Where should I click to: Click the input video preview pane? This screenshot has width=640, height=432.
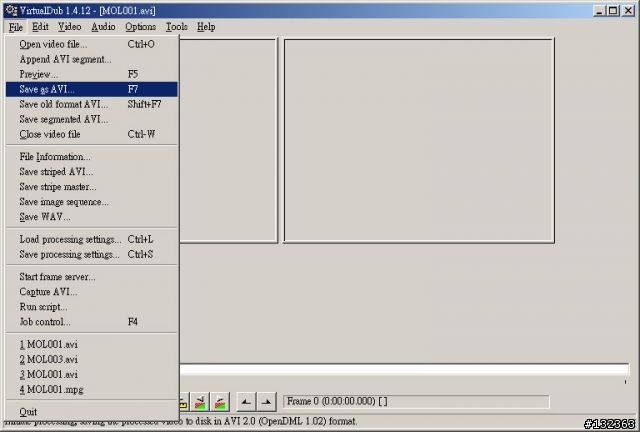coord(229,140)
